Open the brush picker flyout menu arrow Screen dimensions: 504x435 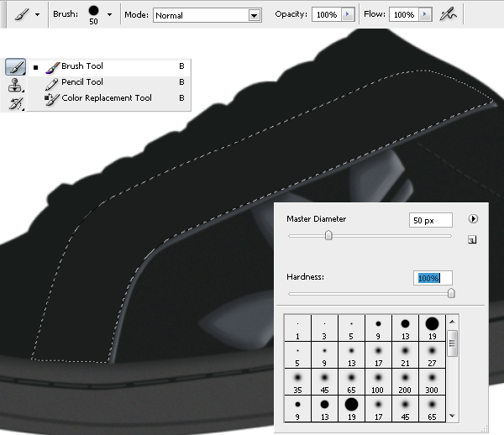click(x=473, y=219)
